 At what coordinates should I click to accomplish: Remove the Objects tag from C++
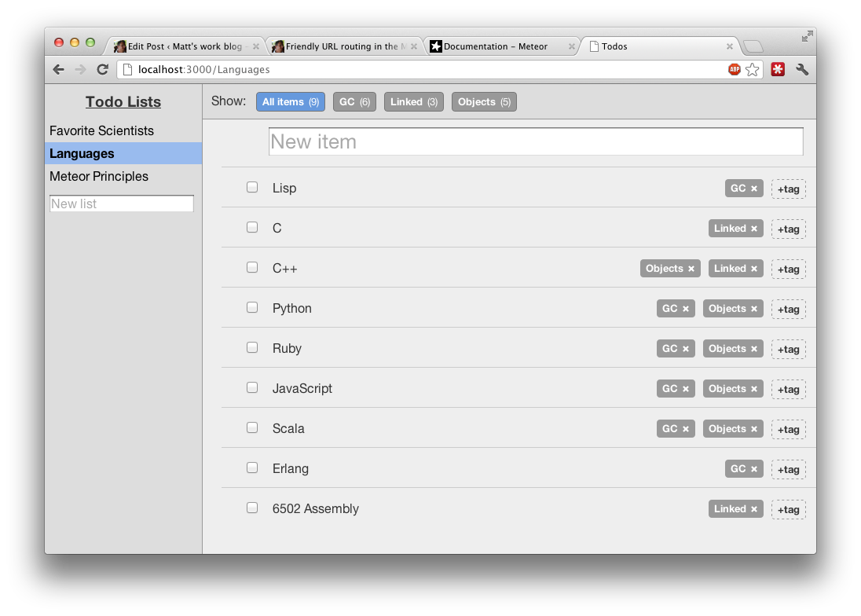click(x=691, y=269)
